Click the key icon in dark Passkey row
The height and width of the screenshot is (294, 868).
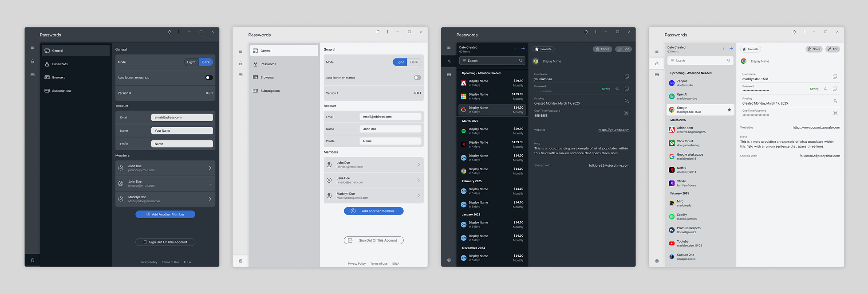point(627,101)
